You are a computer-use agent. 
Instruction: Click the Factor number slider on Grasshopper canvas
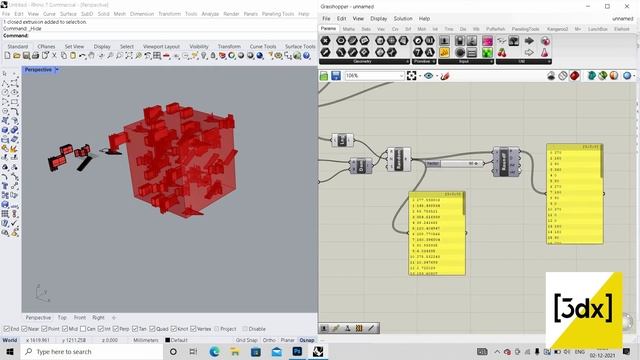pos(454,164)
